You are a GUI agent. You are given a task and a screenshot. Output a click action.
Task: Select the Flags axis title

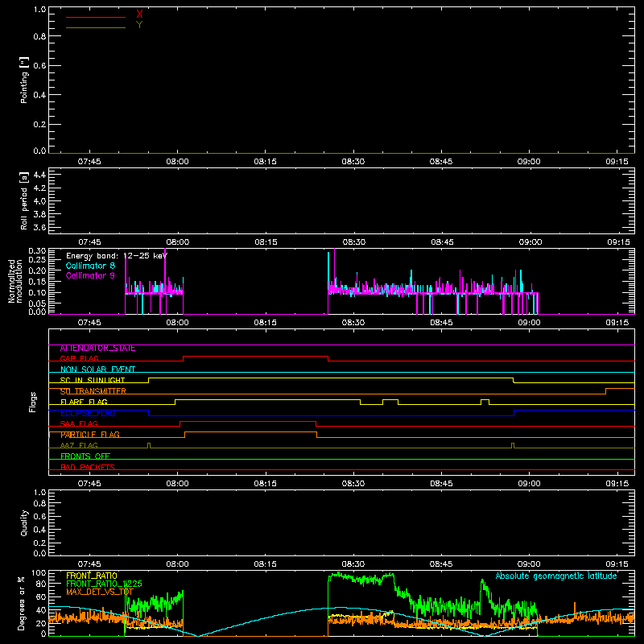coord(33,402)
